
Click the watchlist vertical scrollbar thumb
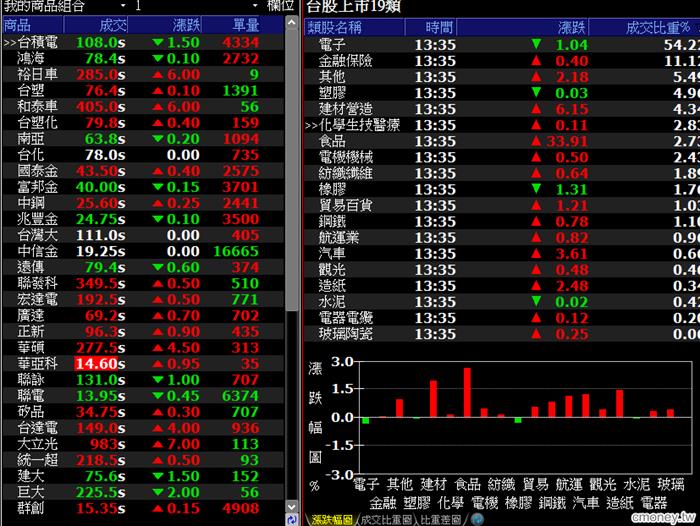click(x=292, y=170)
